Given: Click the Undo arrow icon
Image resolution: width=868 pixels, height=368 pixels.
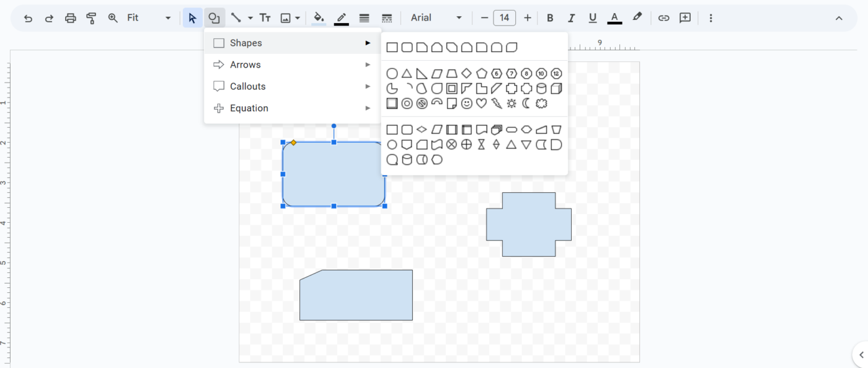Looking at the screenshot, I should (28, 18).
